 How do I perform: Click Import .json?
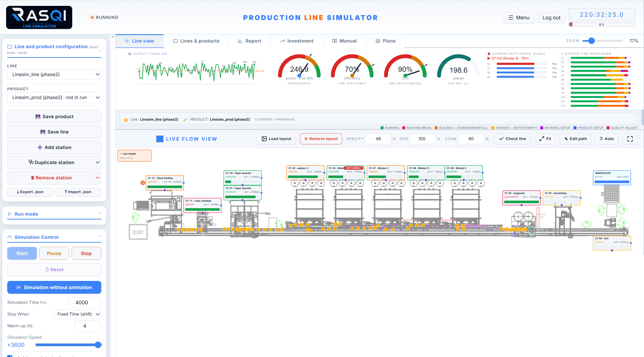78,192
